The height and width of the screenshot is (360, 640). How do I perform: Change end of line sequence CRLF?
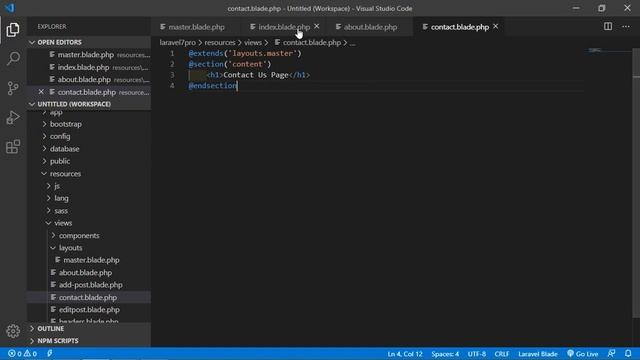(501, 354)
